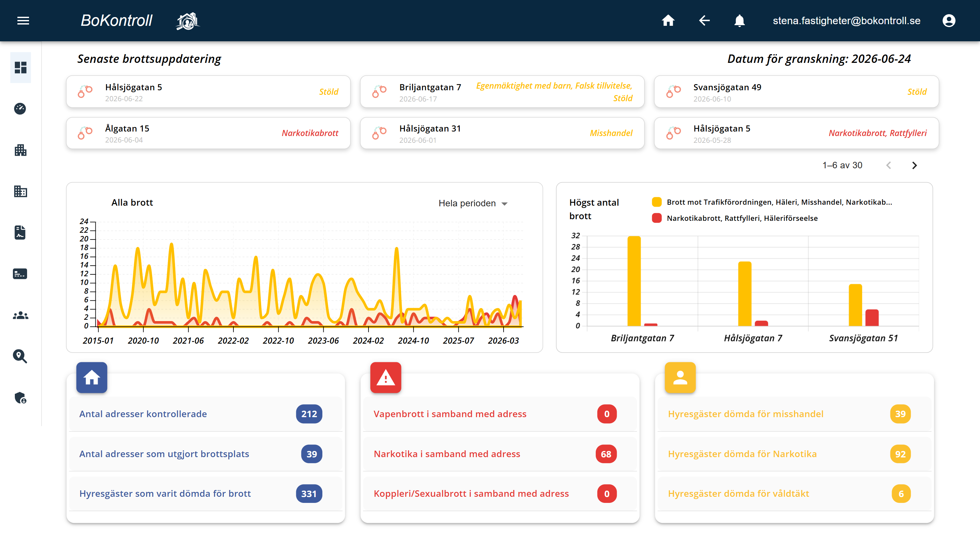Open the speedometer gauge sidebar icon
The width and height of the screenshot is (980, 539).
click(x=20, y=109)
